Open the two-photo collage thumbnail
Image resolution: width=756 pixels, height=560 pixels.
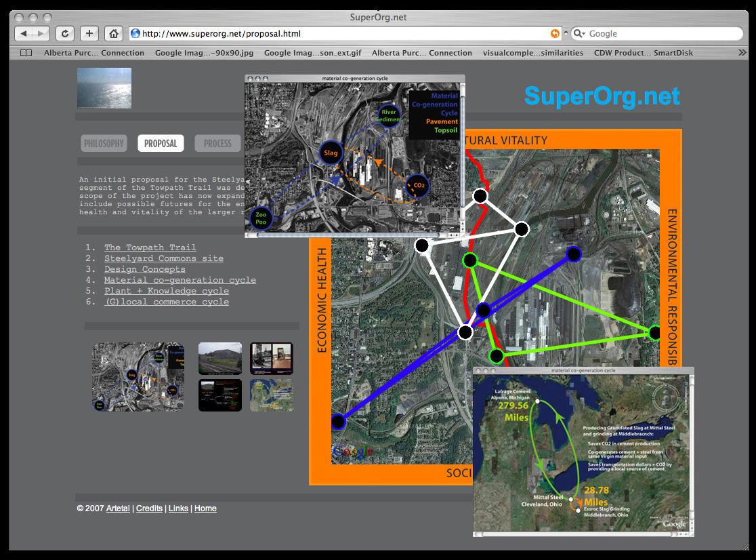(272, 359)
